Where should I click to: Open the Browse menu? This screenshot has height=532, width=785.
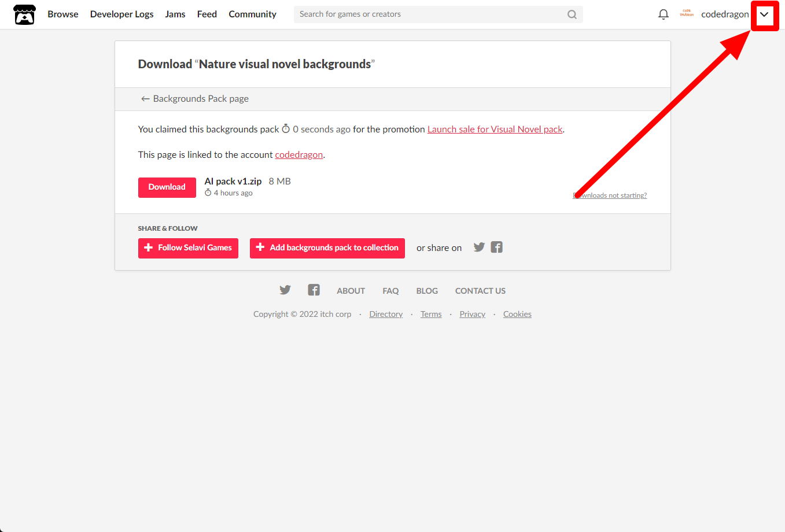coord(63,14)
